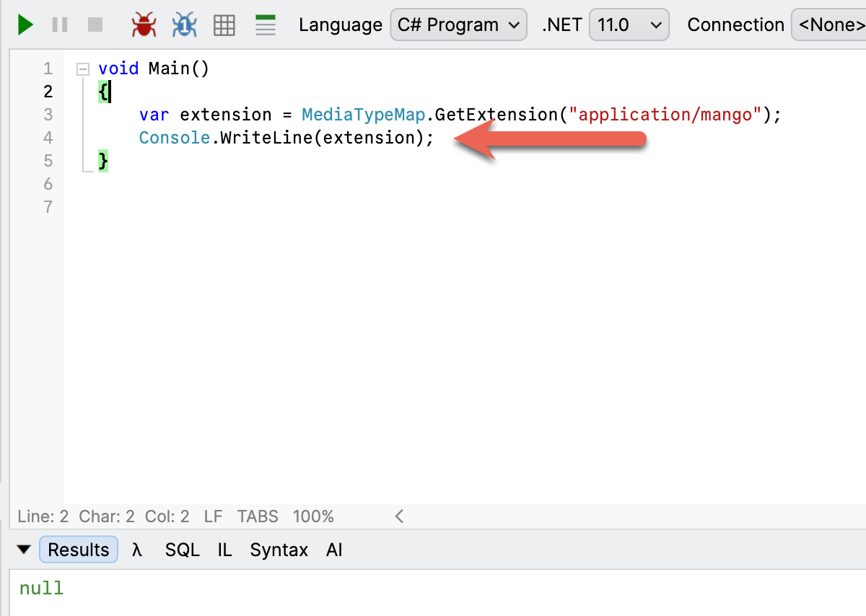The height and width of the screenshot is (616, 866).
Task: Click the GetExtension method call
Action: (x=497, y=115)
